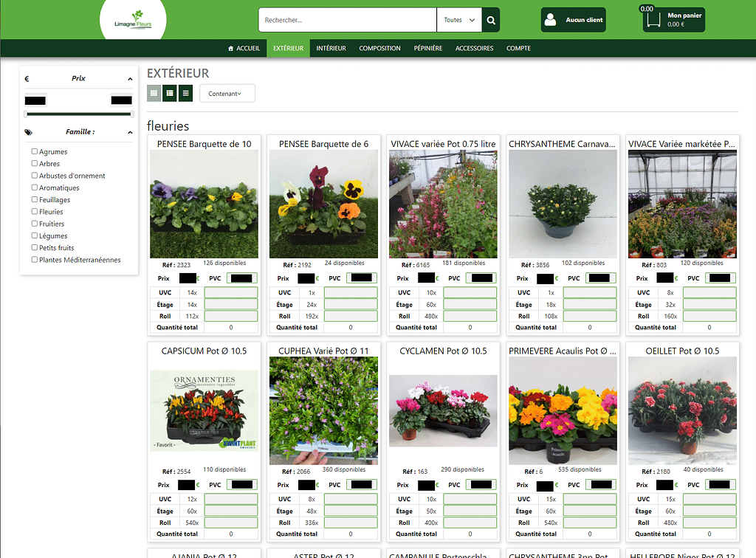Viewport: 756px width, 558px height.
Task: Switch to large grid view
Action: click(x=154, y=93)
